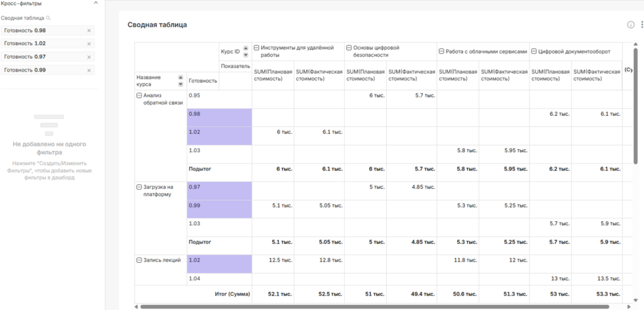
Task: Remove the Готовность 1.02 cross-filter
Action: (x=89, y=43)
